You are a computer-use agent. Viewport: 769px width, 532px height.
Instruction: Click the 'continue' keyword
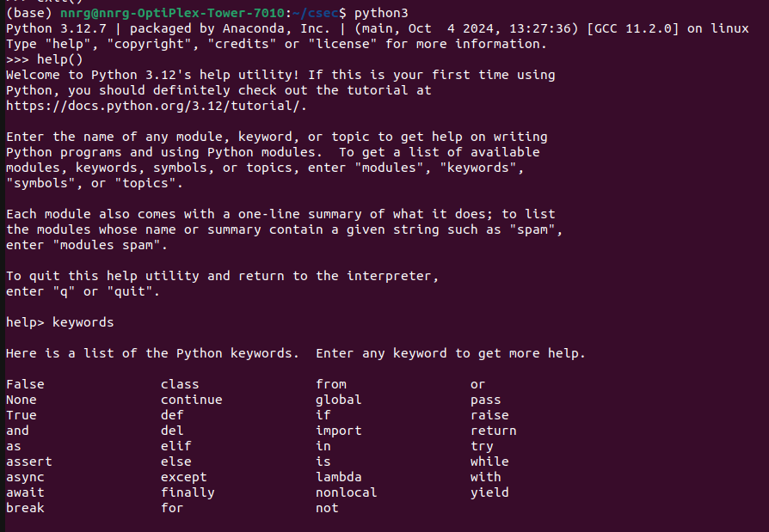(x=191, y=400)
